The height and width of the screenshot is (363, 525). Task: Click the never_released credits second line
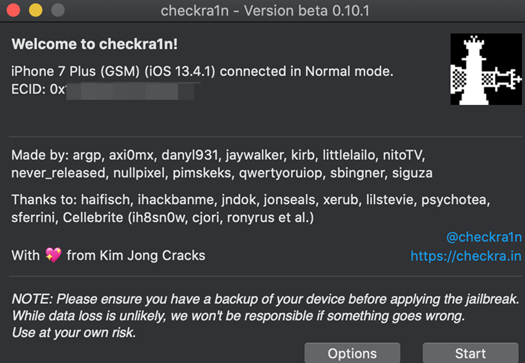(x=222, y=173)
